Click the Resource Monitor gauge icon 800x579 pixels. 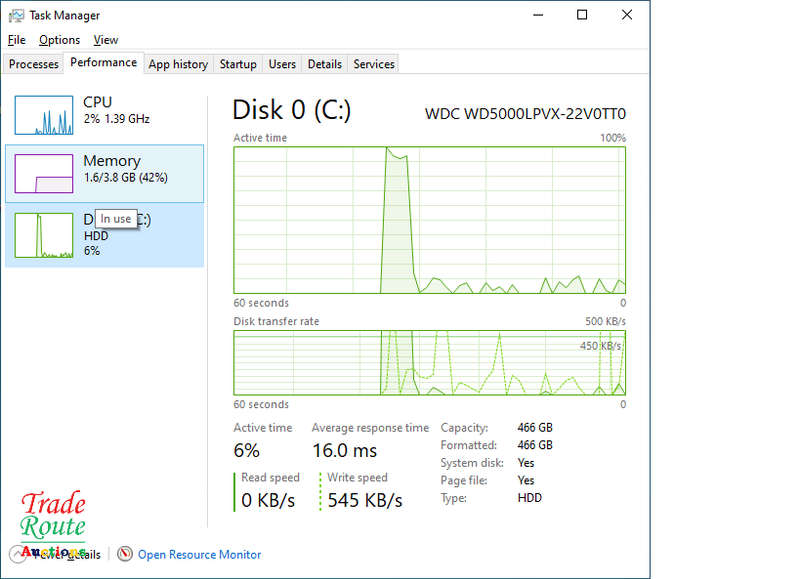click(124, 553)
